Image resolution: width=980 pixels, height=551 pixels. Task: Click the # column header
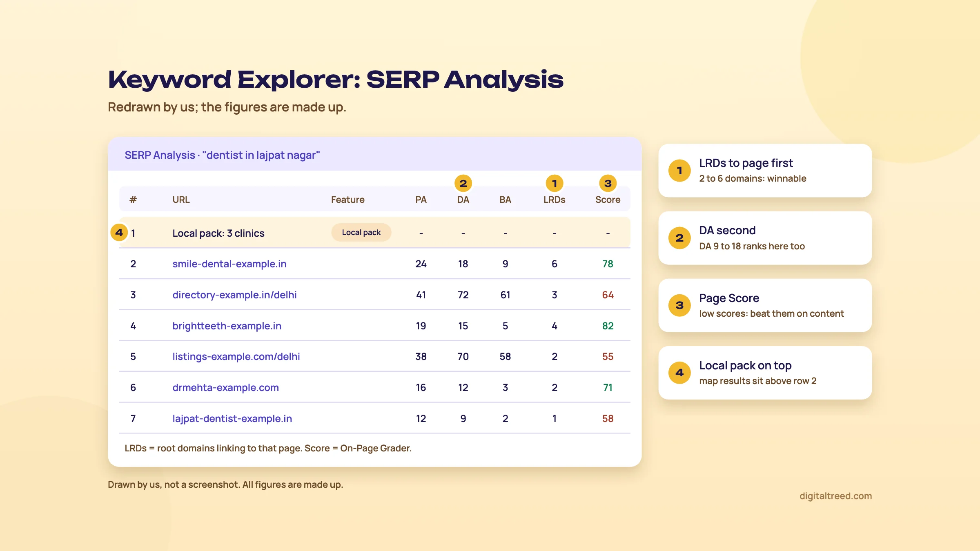click(x=133, y=200)
